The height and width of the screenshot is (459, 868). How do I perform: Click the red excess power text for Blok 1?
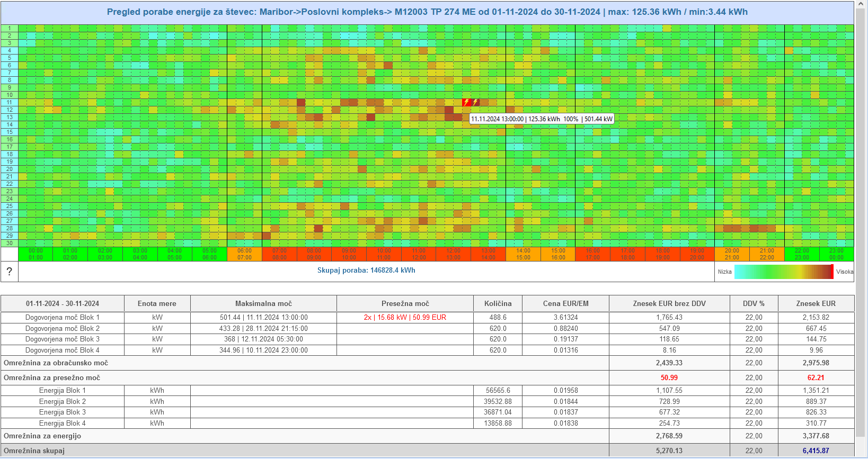pyautogui.click(x=405, y=318)
